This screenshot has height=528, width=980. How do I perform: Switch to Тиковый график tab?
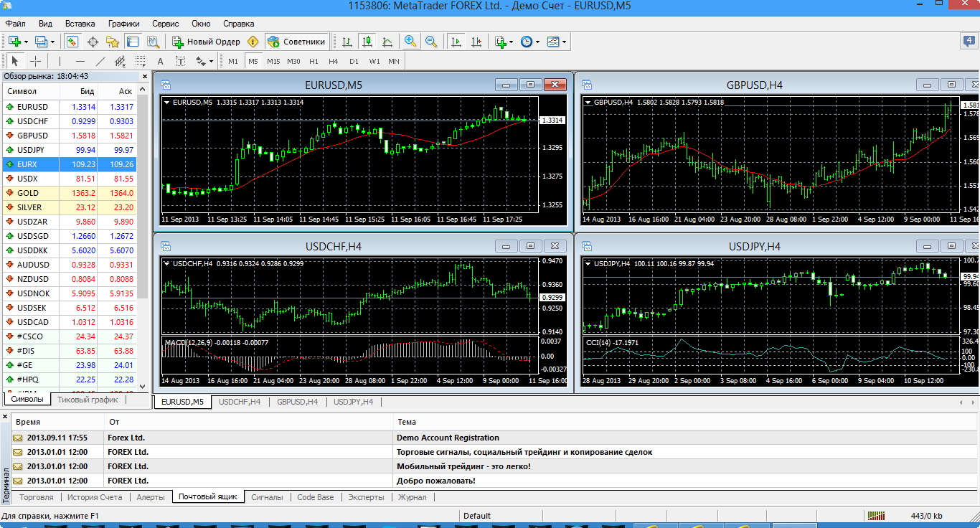click(88, 400)
